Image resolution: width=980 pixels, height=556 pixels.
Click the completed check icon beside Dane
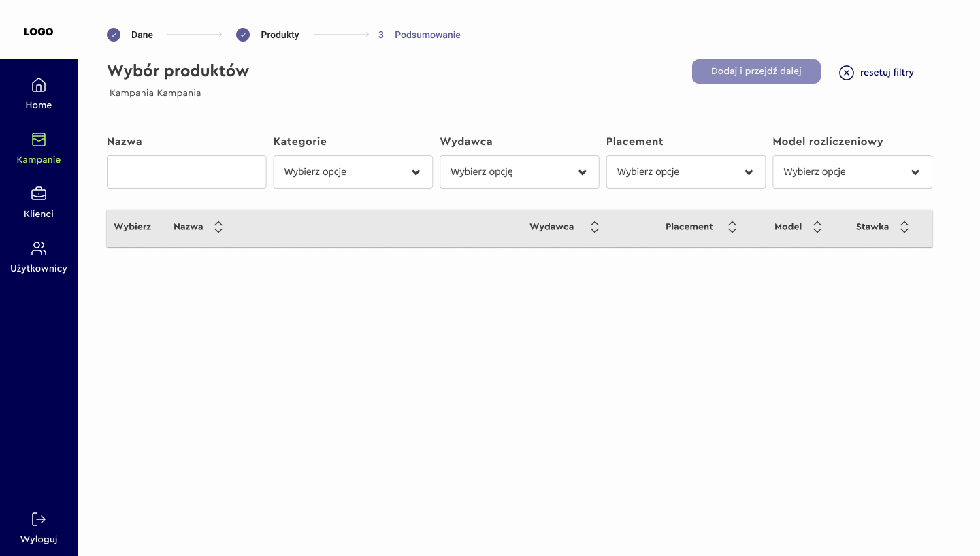pyautogui.click(x=114, y=35)
